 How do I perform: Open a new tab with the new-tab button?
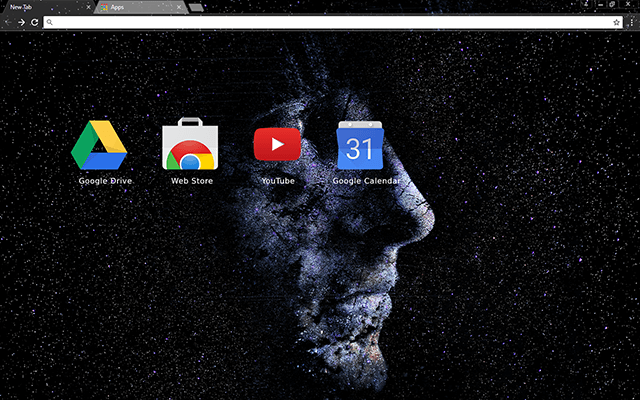click(197, 7)
